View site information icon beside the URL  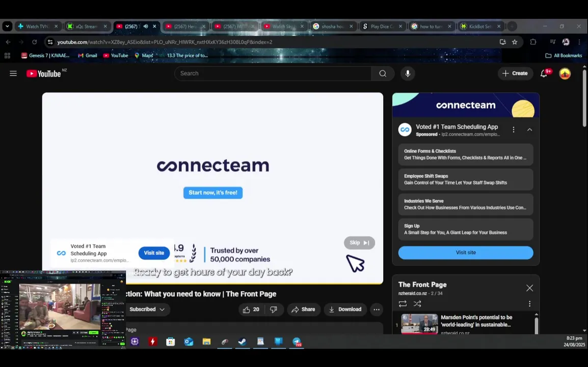[50, 42]
